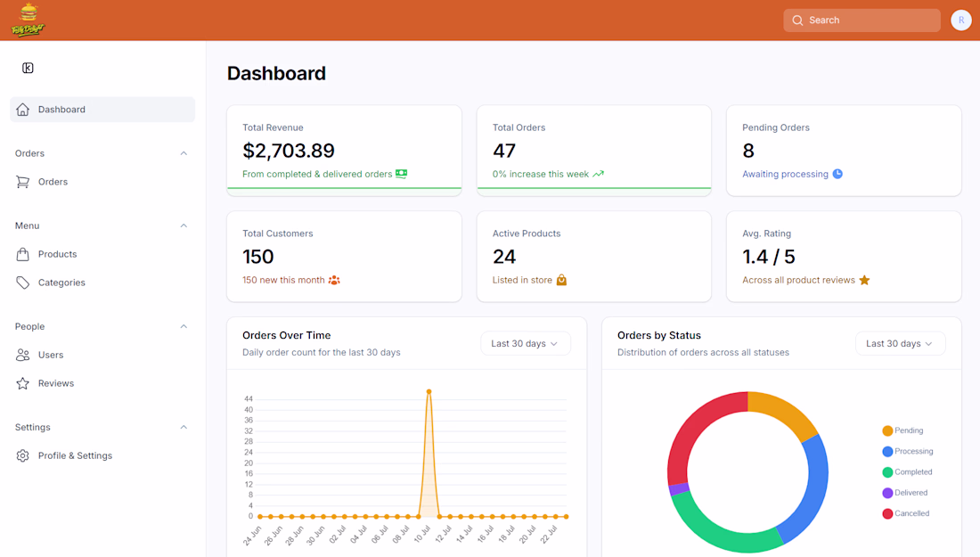Open the Reviews page
980x557 pixels.
tap(102, 383)
